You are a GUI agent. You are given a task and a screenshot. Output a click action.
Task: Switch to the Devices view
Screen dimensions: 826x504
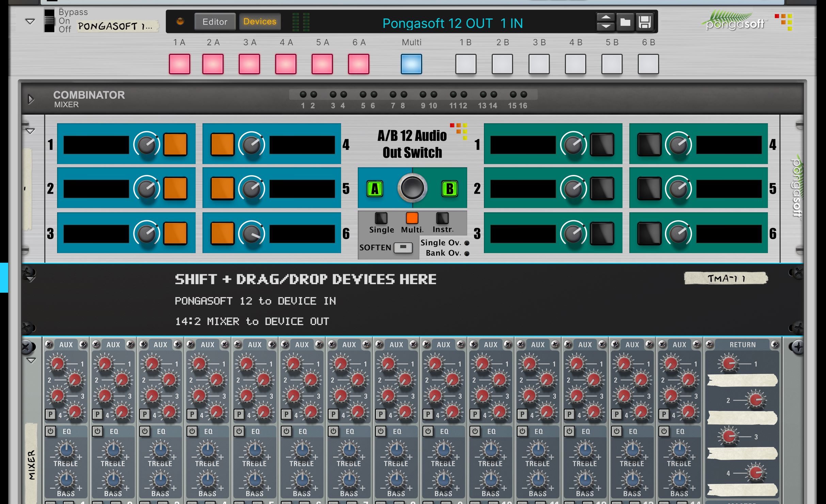(x=260, y=21)
